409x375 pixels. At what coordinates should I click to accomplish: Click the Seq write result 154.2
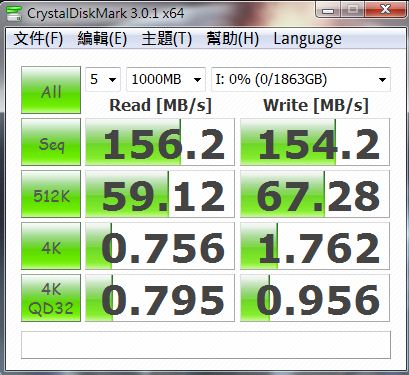click(x=315, y=142)
